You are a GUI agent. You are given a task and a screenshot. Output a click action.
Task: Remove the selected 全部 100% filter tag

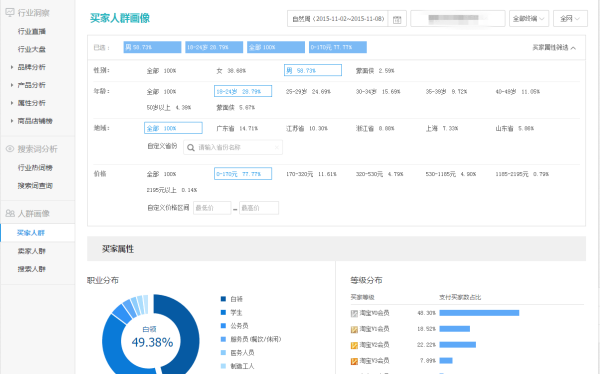276,47
